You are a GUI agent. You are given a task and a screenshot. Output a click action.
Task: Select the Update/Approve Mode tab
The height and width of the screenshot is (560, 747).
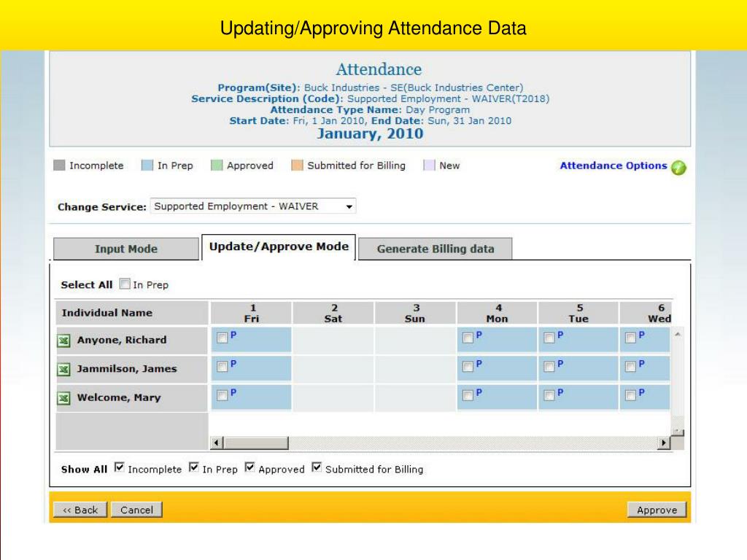279,246
